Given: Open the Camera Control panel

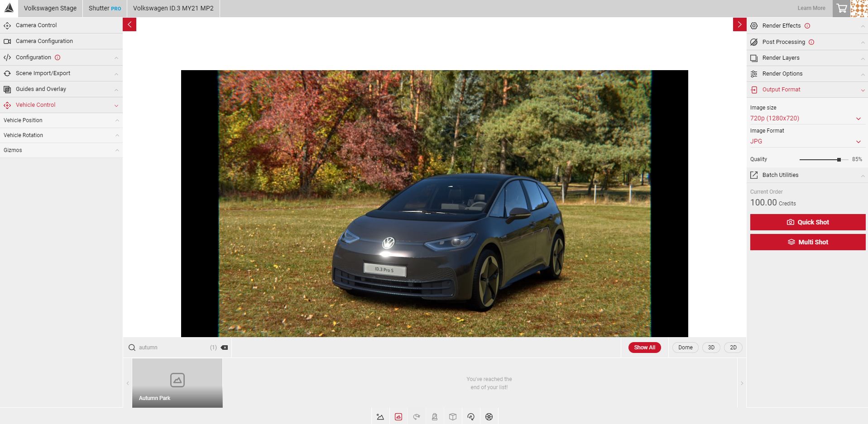Looking at the screenshot, I should pos(61,25).
